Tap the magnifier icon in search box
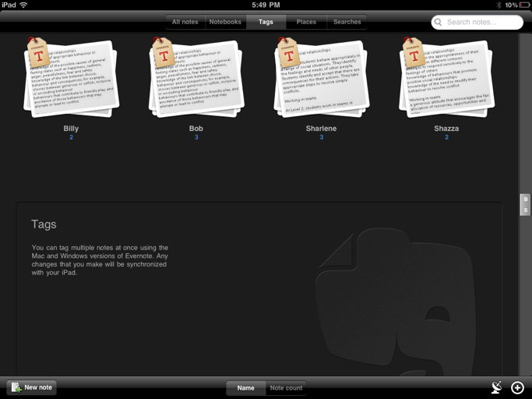532x399 pixels. (x=438, y=23)
